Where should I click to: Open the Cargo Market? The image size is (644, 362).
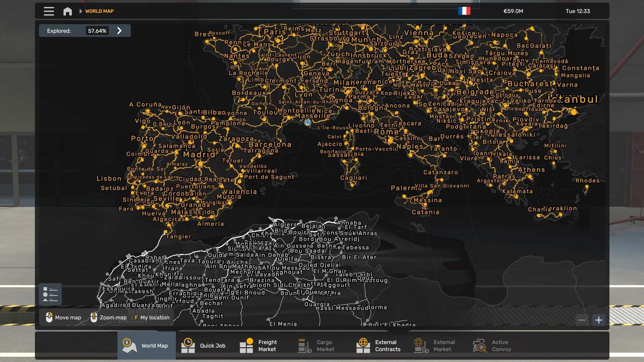[316, 346]
